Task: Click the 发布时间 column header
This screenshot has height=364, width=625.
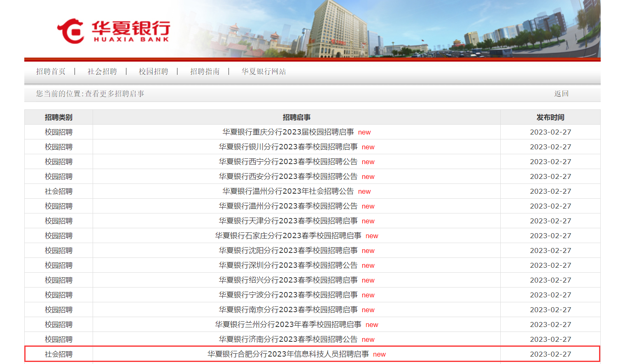Action: pyautogui.click(x=550, y=117)
